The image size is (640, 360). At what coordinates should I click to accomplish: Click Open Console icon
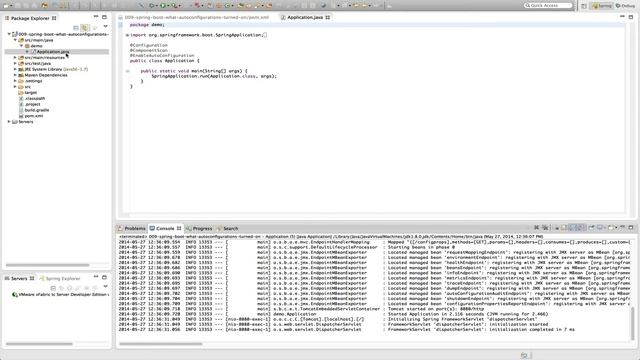611,228
